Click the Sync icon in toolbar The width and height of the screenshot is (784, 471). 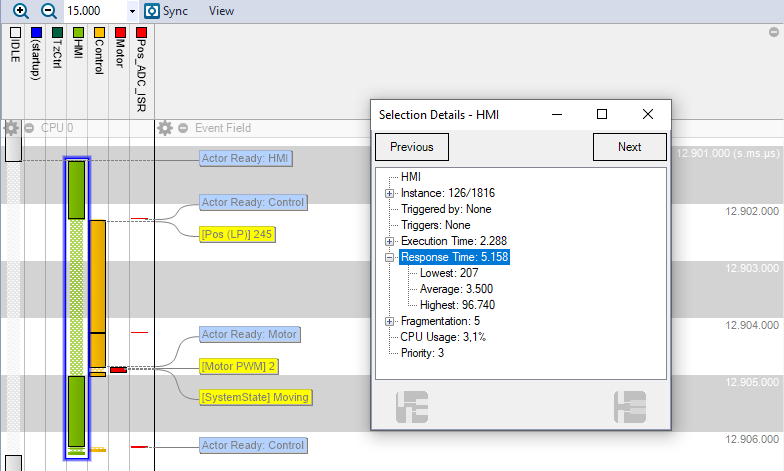coord(152,10)
